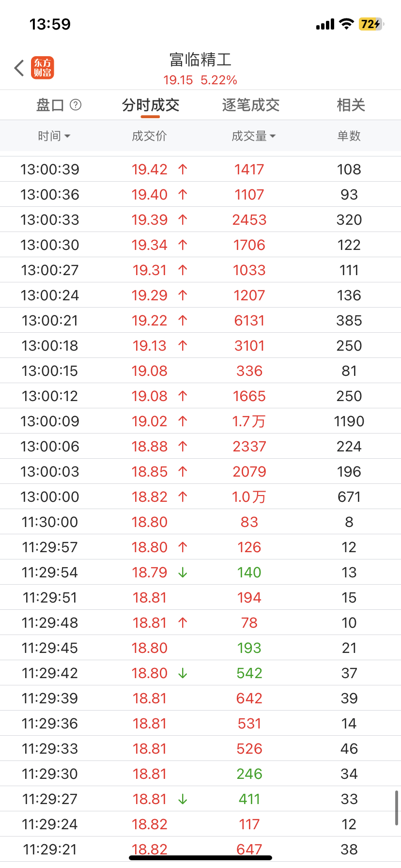Select the 13:00:09 trade row
401x868 pixels.
[200, 421]
